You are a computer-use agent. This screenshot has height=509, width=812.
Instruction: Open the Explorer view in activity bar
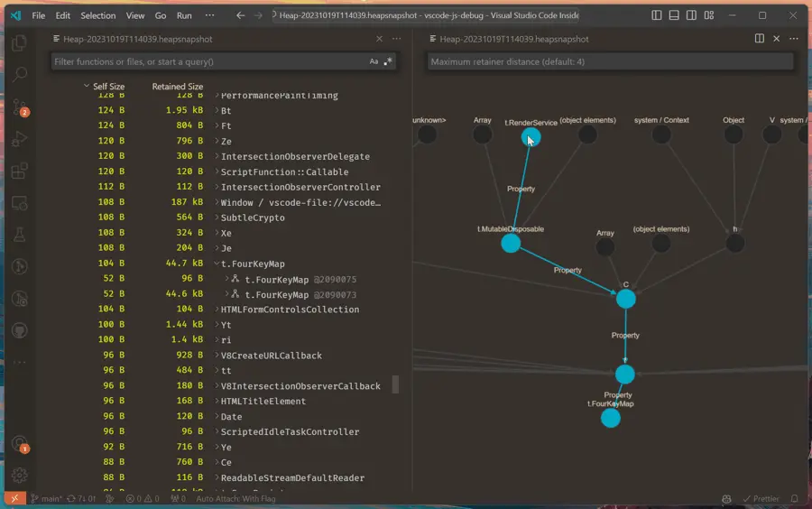point(19,43)
